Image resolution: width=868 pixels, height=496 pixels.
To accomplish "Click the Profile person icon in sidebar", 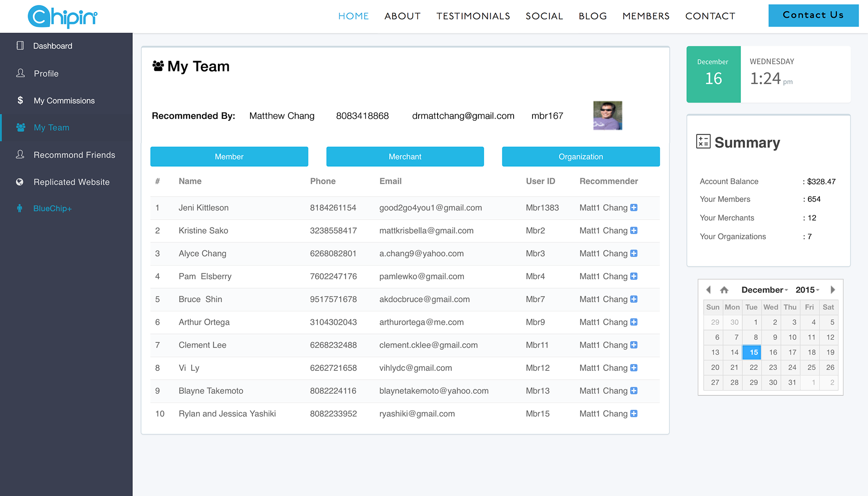I will click(20, 73).
